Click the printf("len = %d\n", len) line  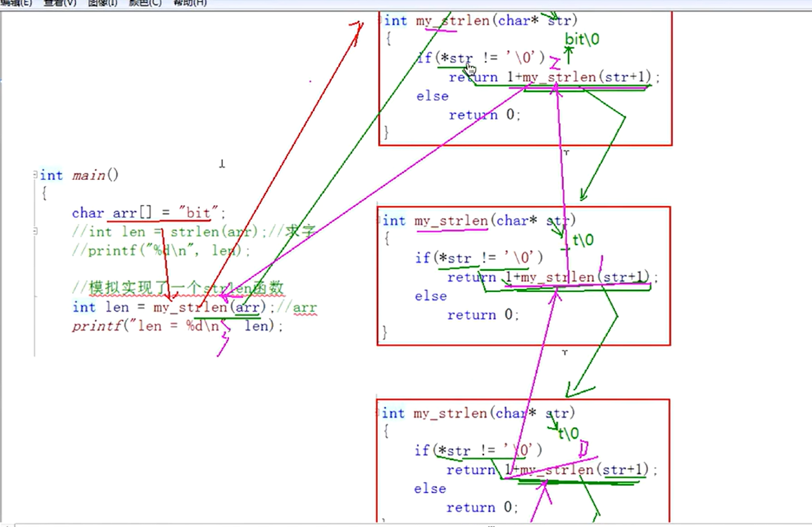coord(178,326)
